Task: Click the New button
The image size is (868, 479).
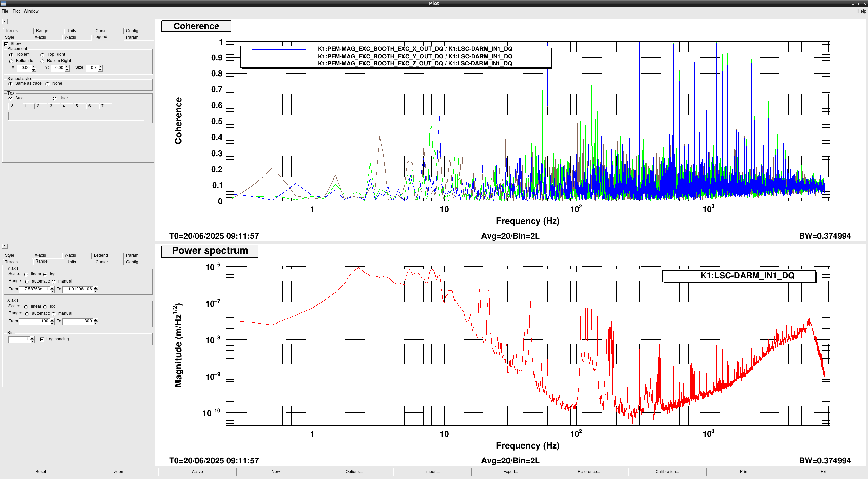Action: click(x=276, y=472)
